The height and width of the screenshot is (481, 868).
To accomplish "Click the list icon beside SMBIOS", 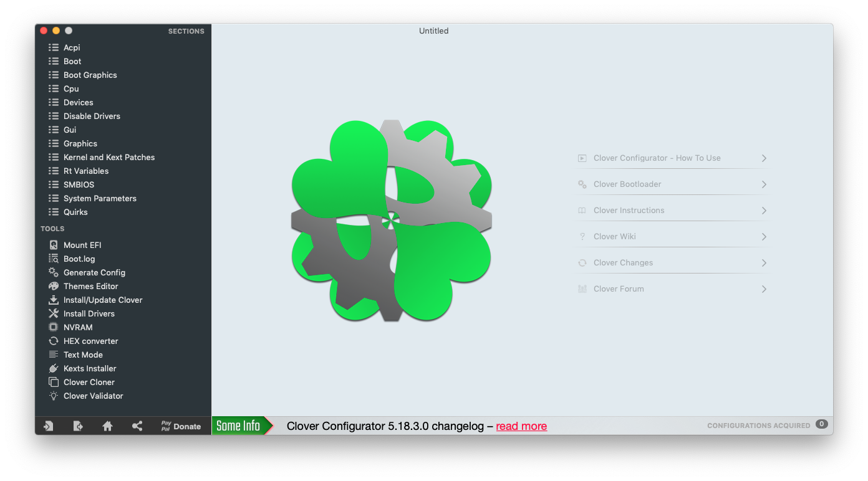I will 54,184.
